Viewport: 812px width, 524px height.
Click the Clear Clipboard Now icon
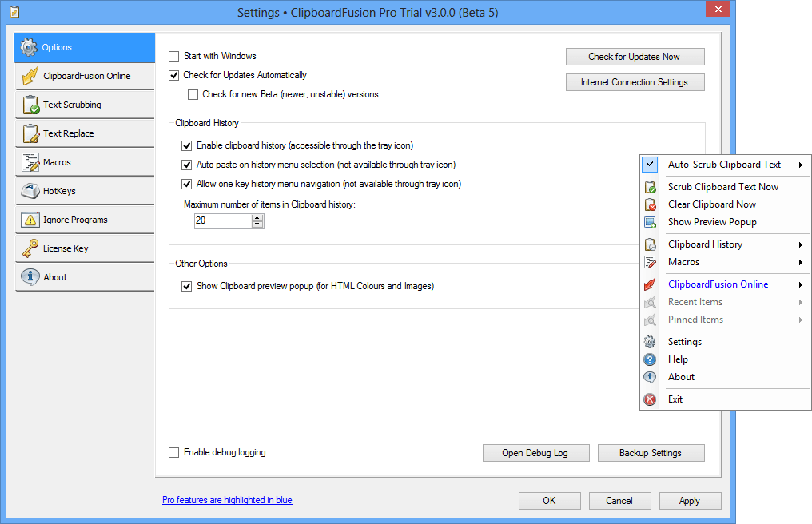(649, 204)
